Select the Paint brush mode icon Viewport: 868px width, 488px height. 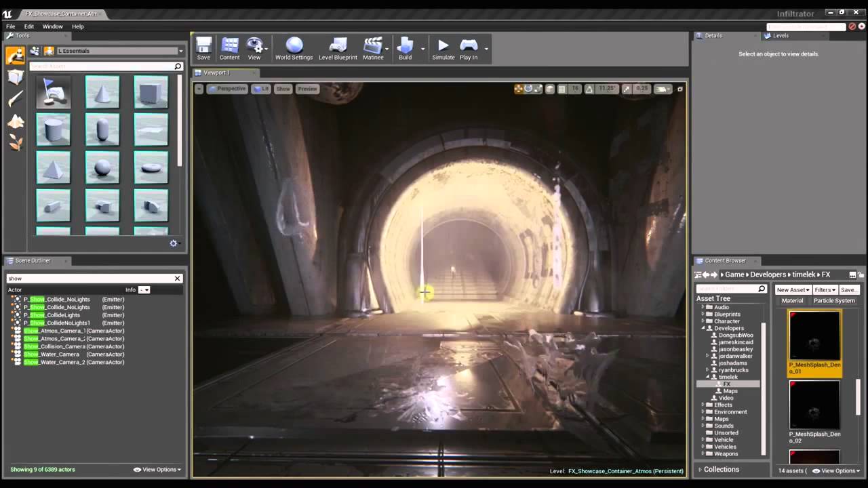[x=16, y=100]
